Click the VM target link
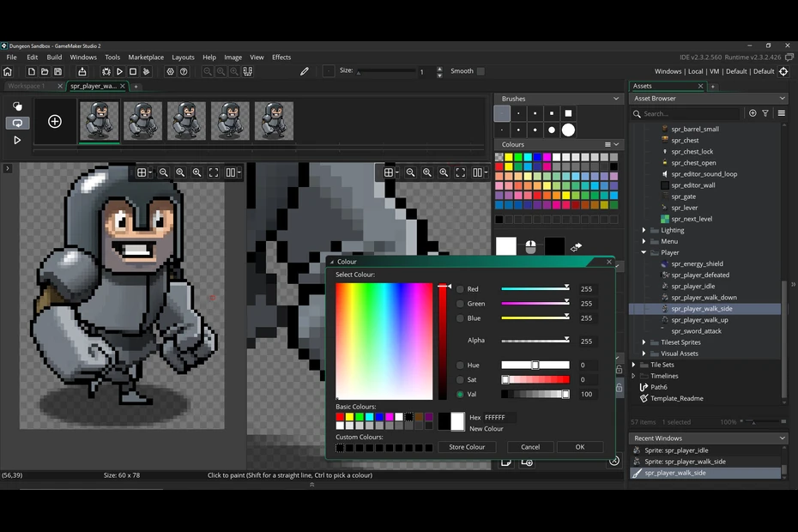798x532 pixels. [x=715, y=72]
